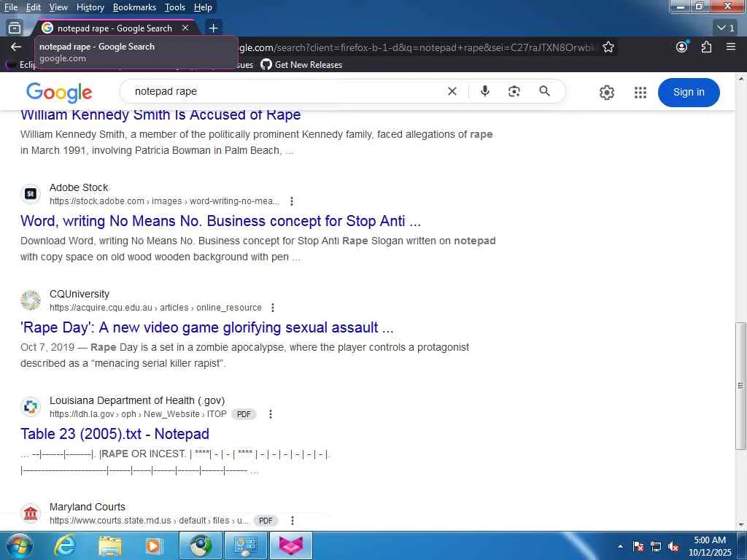Open the History menu
Image resolution: width=747 pixels, height=560 pixels.
[x=90, y=7]
